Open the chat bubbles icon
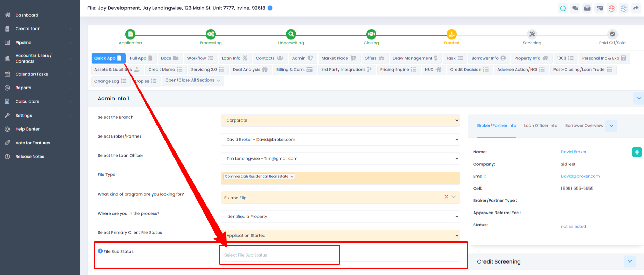Viewport: 644px width, 275px height. pyautogui.click(x=575, y=8)
